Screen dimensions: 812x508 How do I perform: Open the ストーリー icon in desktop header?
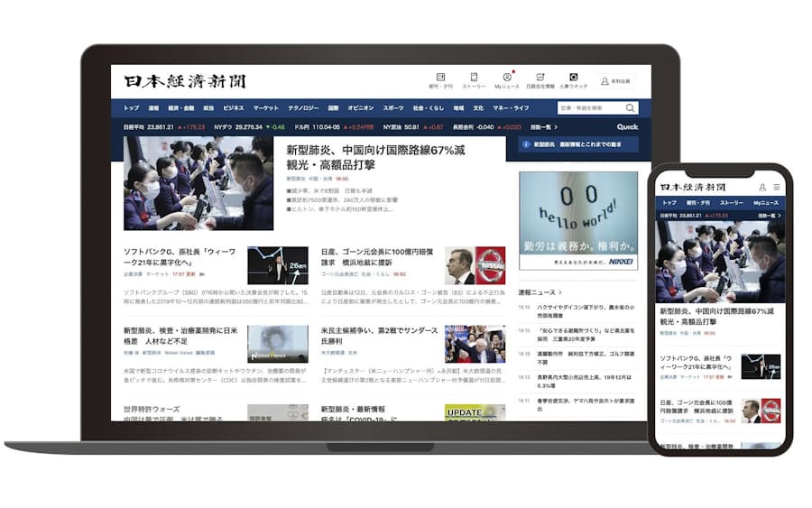click(x=474, y=80)
